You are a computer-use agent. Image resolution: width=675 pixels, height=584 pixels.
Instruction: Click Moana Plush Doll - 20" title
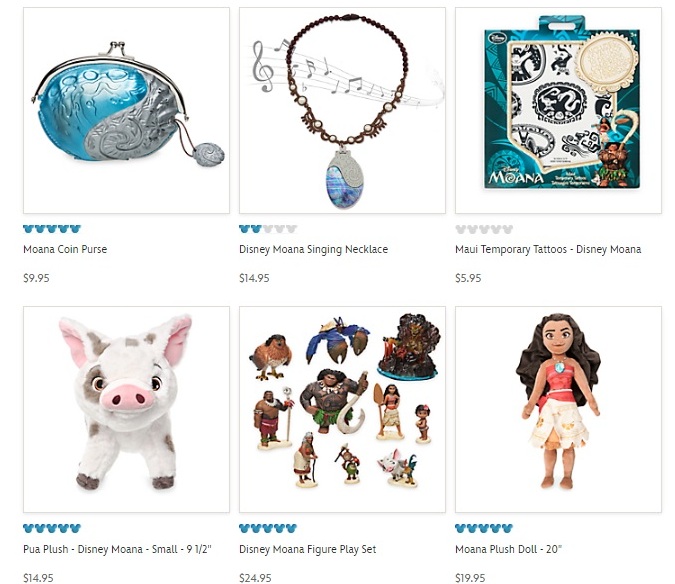508,549
